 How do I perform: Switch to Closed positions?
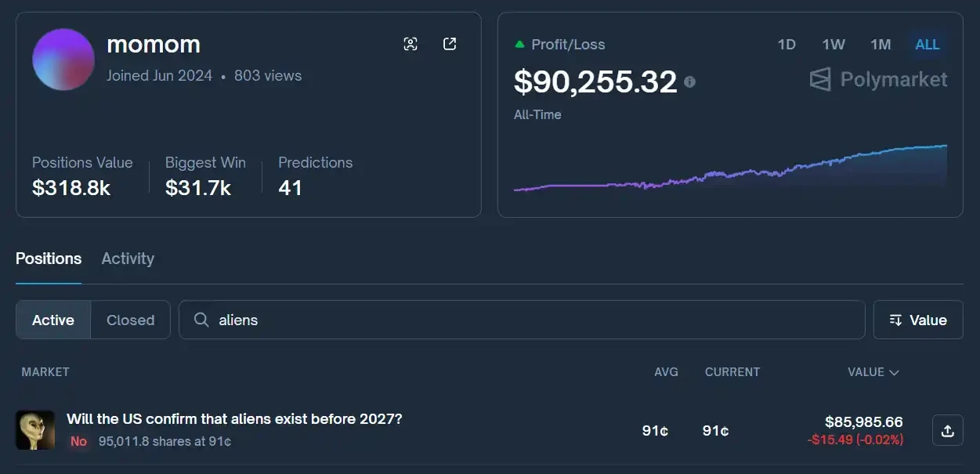[130, 320]
